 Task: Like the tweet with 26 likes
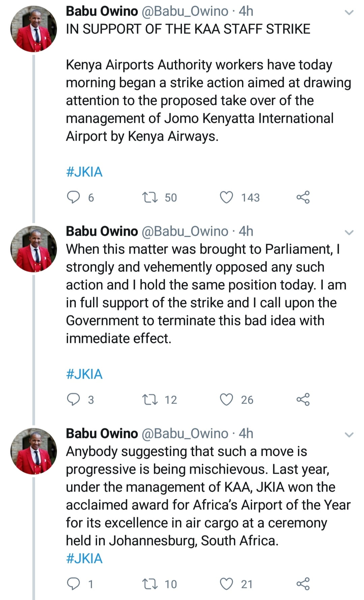coord(226,399)
